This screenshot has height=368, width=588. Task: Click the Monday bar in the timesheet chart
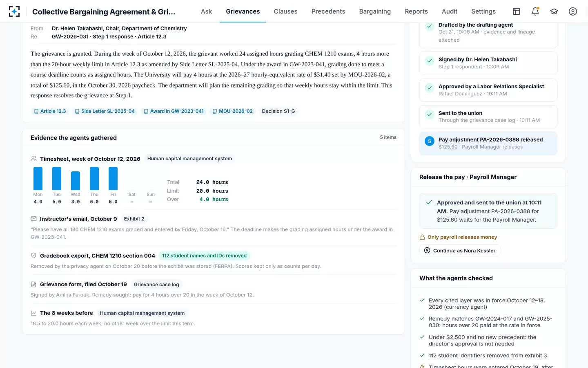38,178
